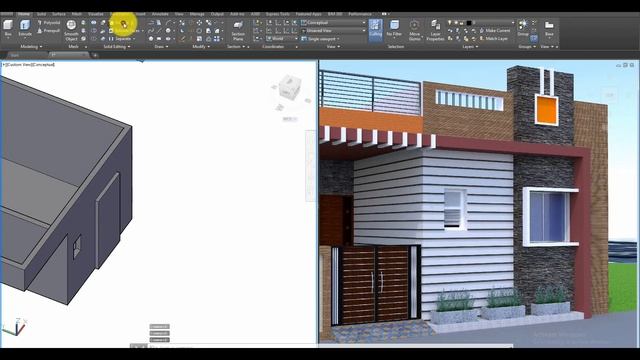Activate the Extrude tool
This screenshot has height=360, width=640.
(25, 29)
